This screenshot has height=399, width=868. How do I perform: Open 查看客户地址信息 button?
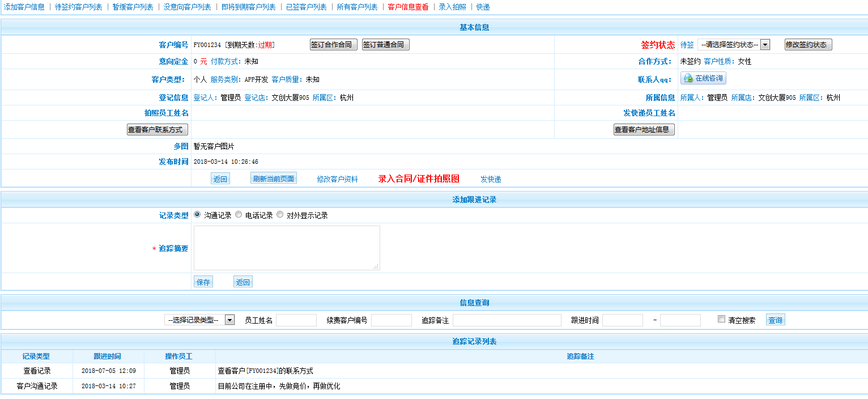click(x=644, y=130)
